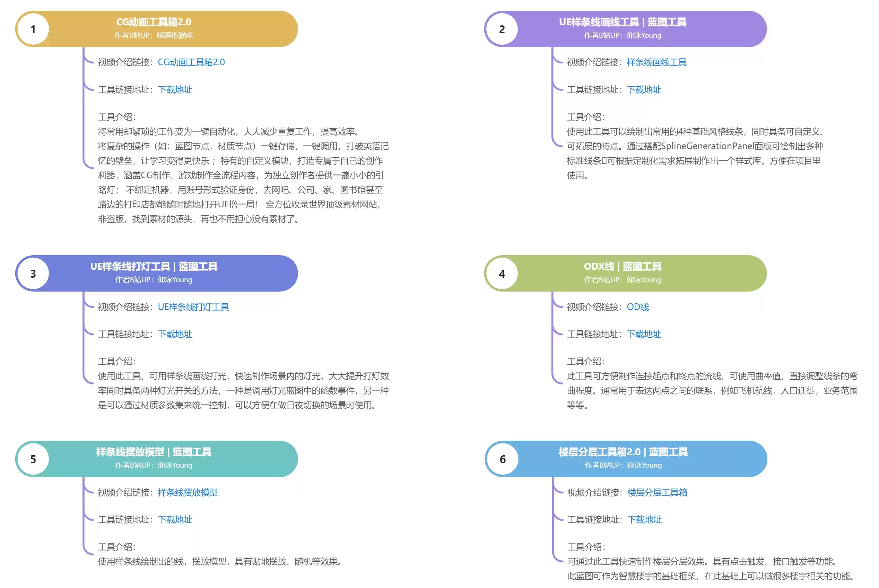Click the author line in teal 样条线摆放模型 banner
The image size is (879, 588).
tap(154, 465)
